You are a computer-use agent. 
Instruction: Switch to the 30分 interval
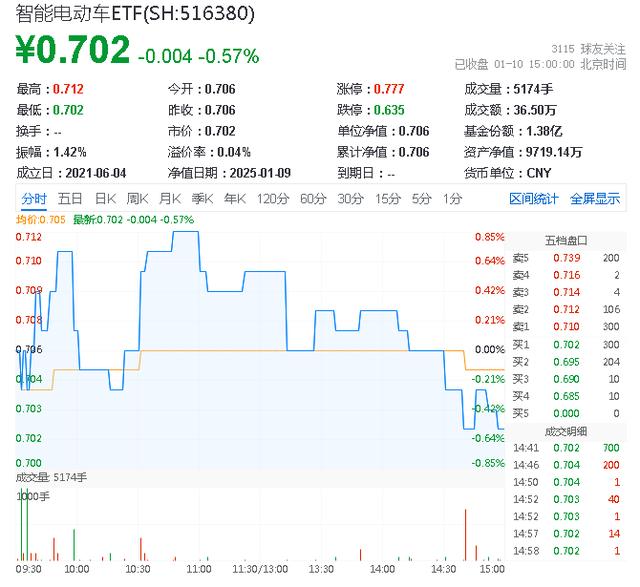pyautogui.click(x=350, y=198)
